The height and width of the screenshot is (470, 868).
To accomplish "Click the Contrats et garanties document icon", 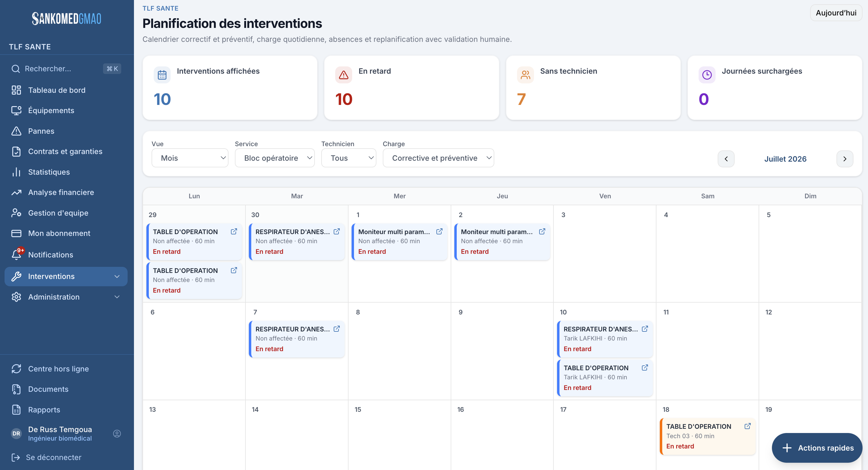I will click(x=16, y=151).
